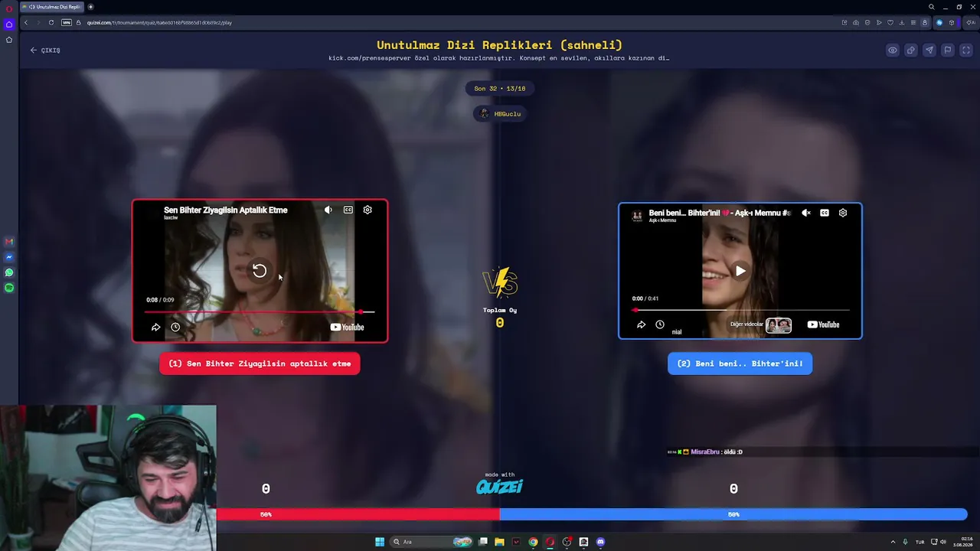Open File Explorer from the taskbar
Screen dimensions: 980x551
[499, 542]
